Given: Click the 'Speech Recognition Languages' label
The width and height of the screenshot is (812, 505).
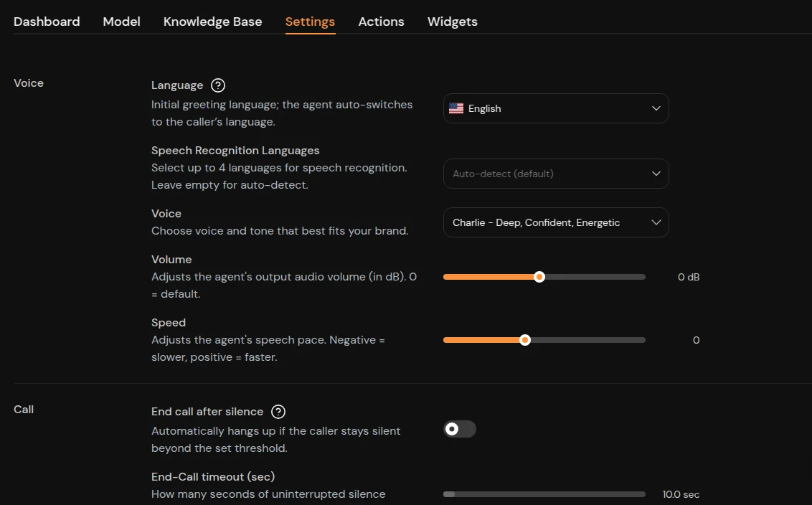Looking at the screenshot, I should point(235,150).
